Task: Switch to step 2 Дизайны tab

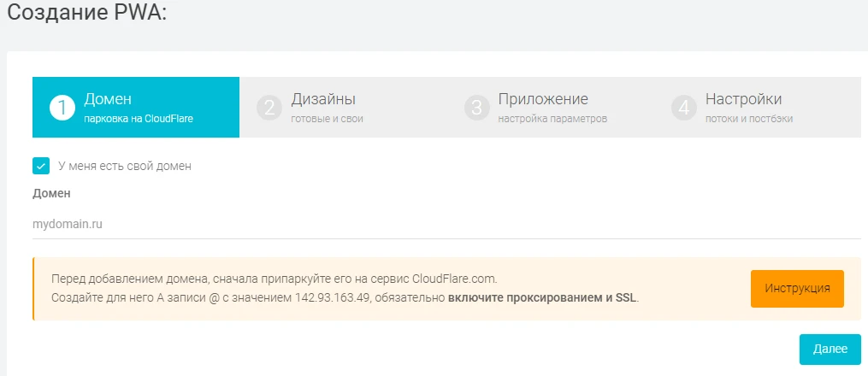Action: (343, 108)
